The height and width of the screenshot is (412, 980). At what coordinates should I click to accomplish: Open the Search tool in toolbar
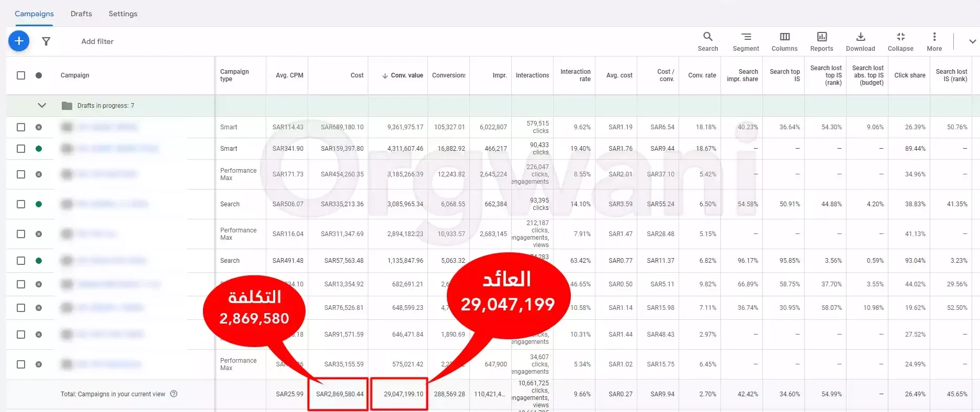point(707,41)
